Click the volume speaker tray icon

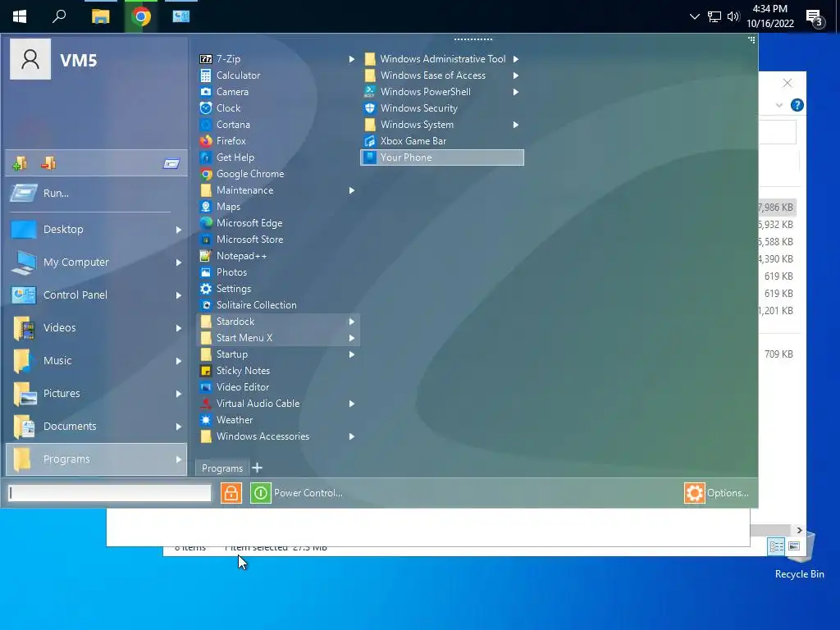(x=733, y=16)
